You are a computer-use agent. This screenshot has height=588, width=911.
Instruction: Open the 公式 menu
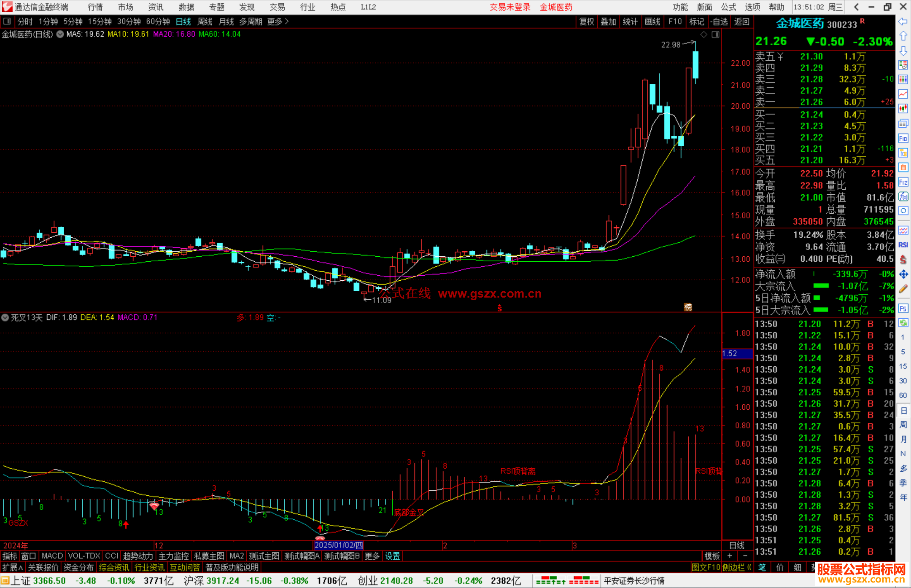tap(728, 7)
